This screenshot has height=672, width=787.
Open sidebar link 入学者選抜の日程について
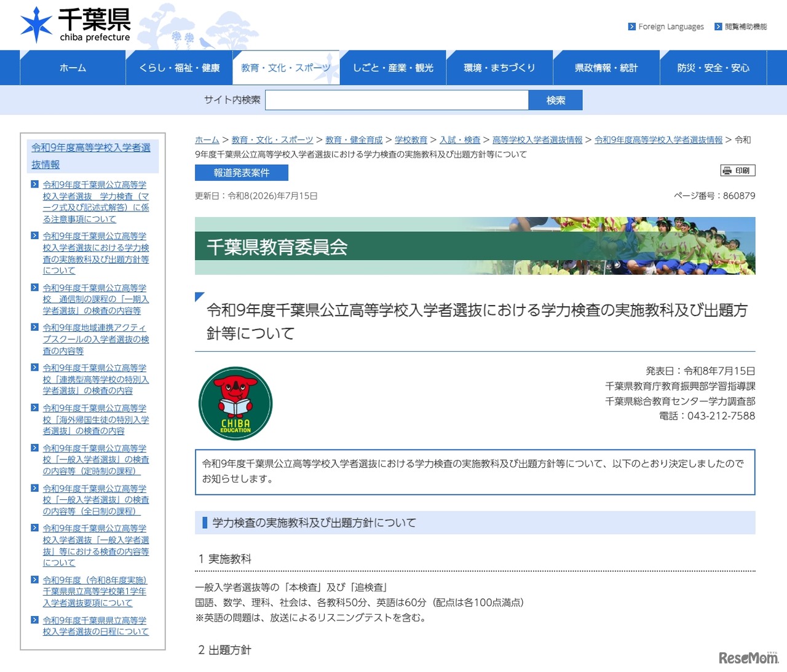click(96, 626)
